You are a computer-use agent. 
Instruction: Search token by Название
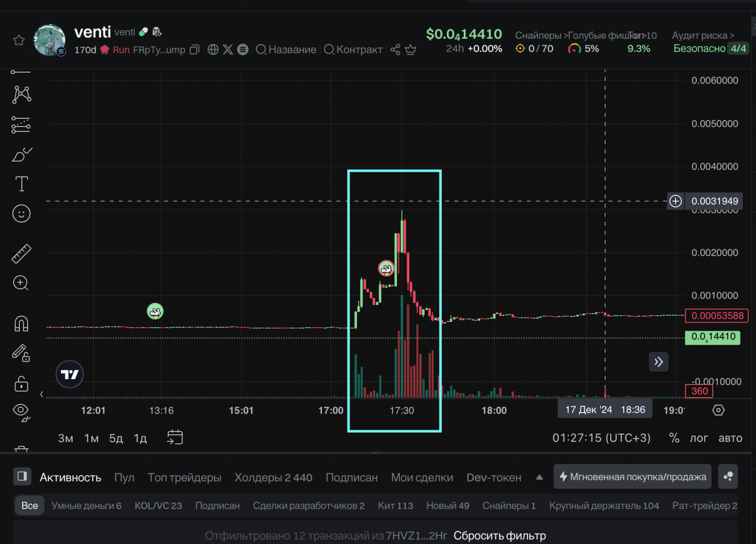(286, 49)
